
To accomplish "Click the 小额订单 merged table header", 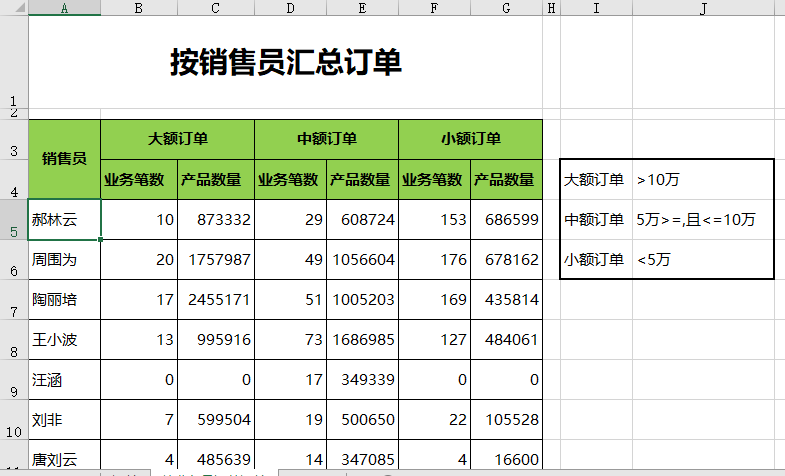I will click(x=470, y=139).
